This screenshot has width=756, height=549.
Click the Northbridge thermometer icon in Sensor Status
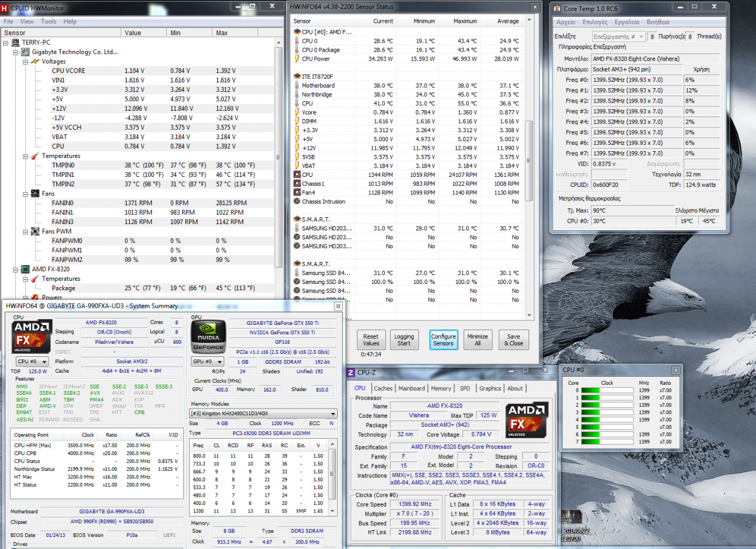tap(297, 94)
